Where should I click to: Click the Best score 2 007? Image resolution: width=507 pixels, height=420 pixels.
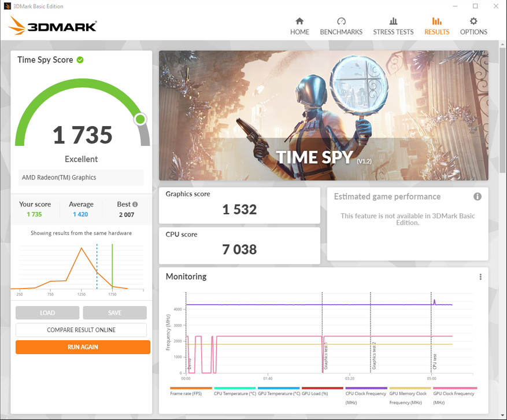[127, 215]
